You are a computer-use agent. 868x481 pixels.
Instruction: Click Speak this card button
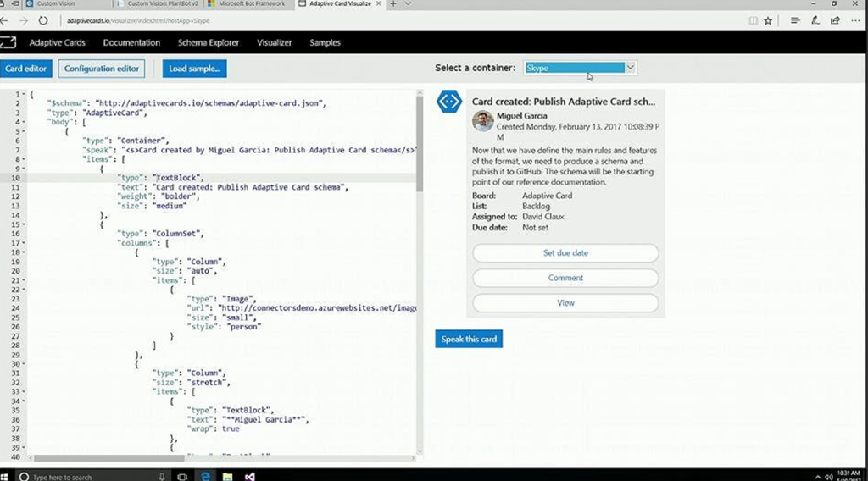(x=468, y=339)
